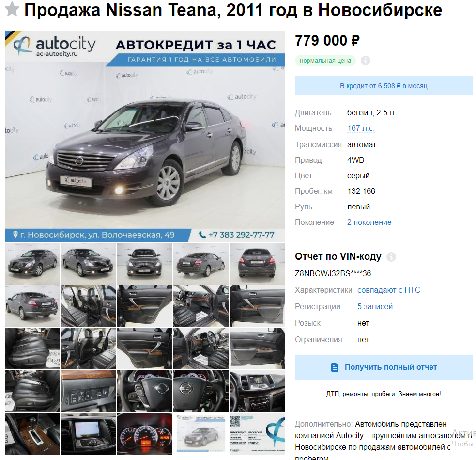476x460 pixels.
Task: Open the center console dashboard thumbnail
Action: pyautogui.click(x=258, y=391)
